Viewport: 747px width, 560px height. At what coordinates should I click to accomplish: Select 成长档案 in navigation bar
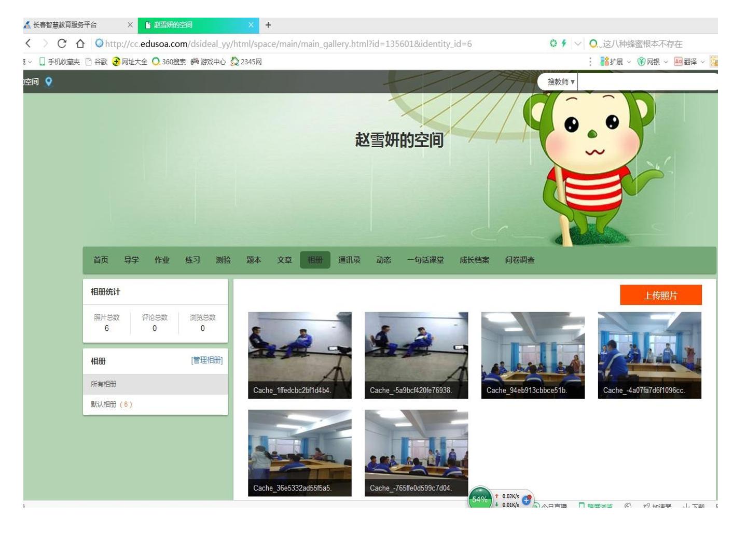474,260
